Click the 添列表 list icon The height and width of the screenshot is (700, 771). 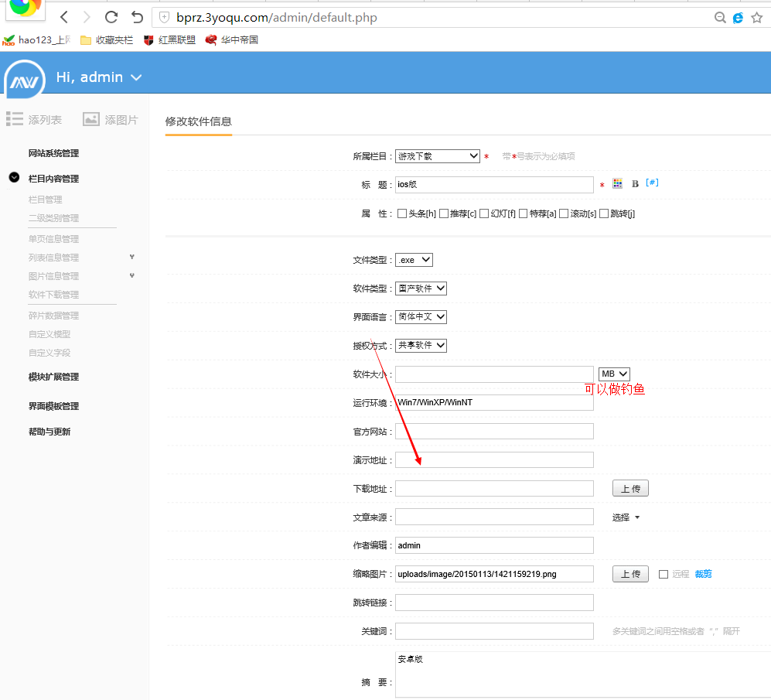[x=15, y=119]
